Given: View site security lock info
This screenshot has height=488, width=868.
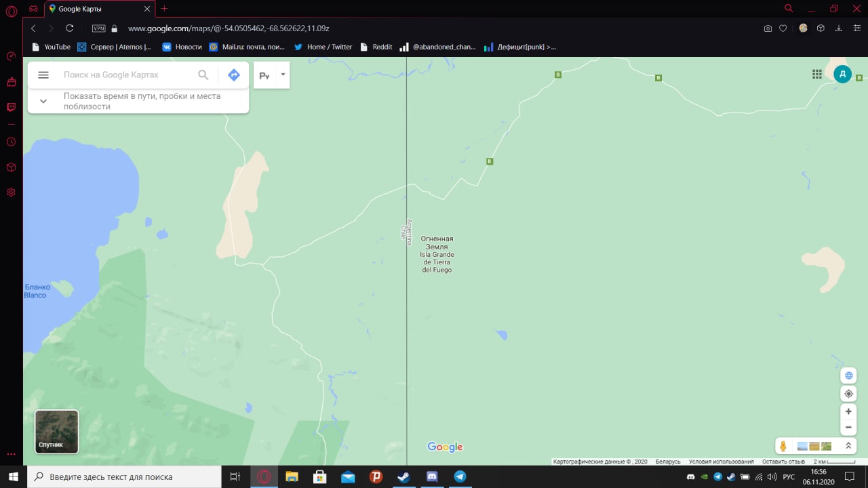Looking at the screenshot, I should (x=114, y=28).
